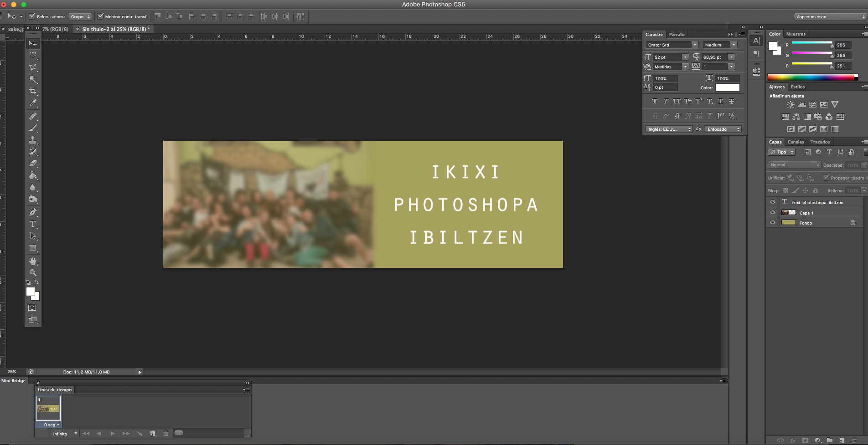
Task: Hide the ikixi photoshopa ibiltzen text layer
Action: (x=773, y=202)
